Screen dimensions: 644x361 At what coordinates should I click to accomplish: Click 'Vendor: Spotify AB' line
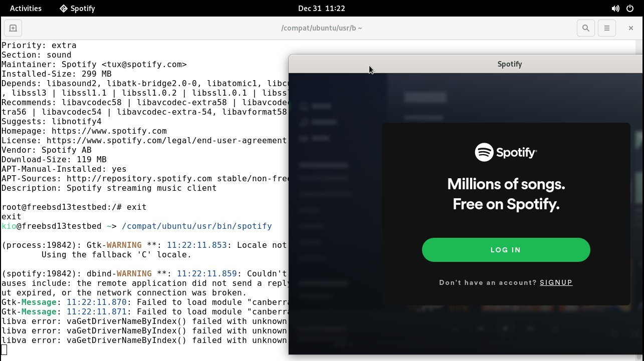(47, 150)
